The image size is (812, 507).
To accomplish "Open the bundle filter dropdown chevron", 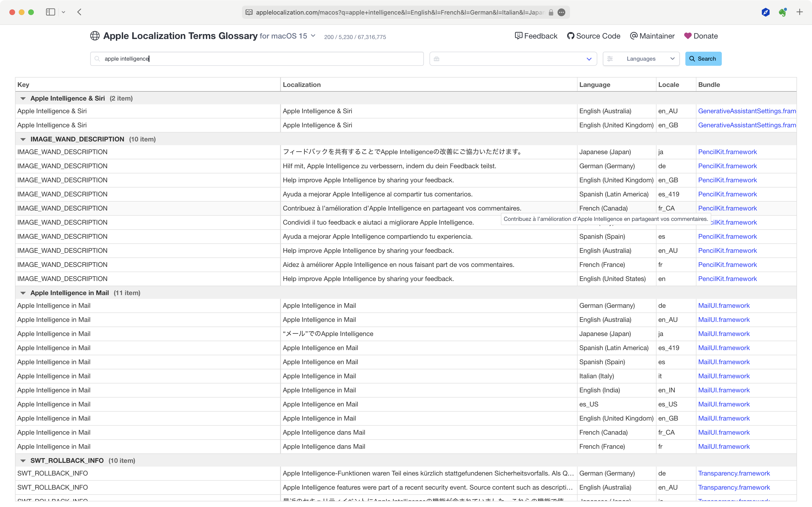I will 589,59.
